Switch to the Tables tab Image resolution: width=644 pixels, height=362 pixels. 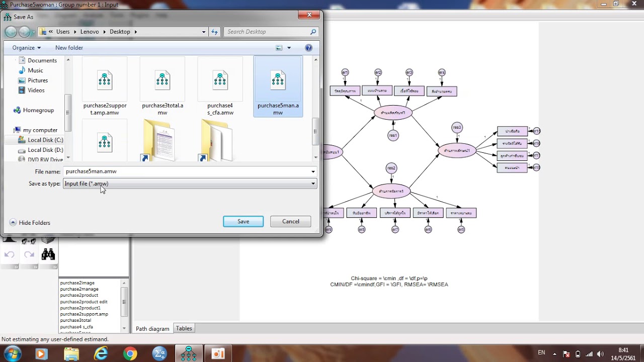tap(184, 328)
